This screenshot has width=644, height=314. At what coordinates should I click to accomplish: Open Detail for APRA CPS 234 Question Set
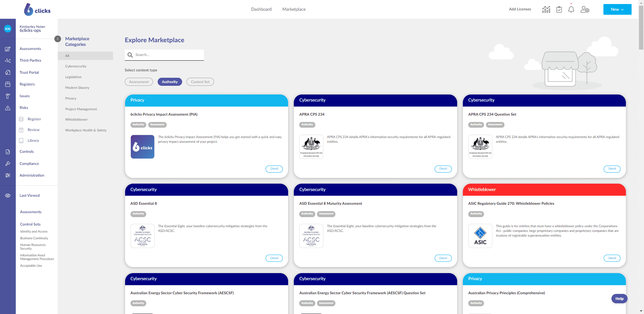612,169
